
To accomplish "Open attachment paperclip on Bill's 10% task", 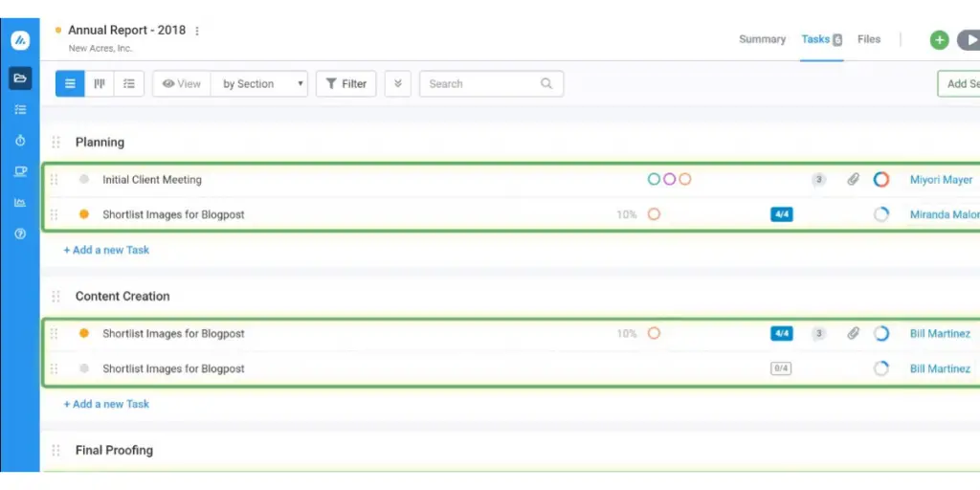I will click(x=853, y=334).
